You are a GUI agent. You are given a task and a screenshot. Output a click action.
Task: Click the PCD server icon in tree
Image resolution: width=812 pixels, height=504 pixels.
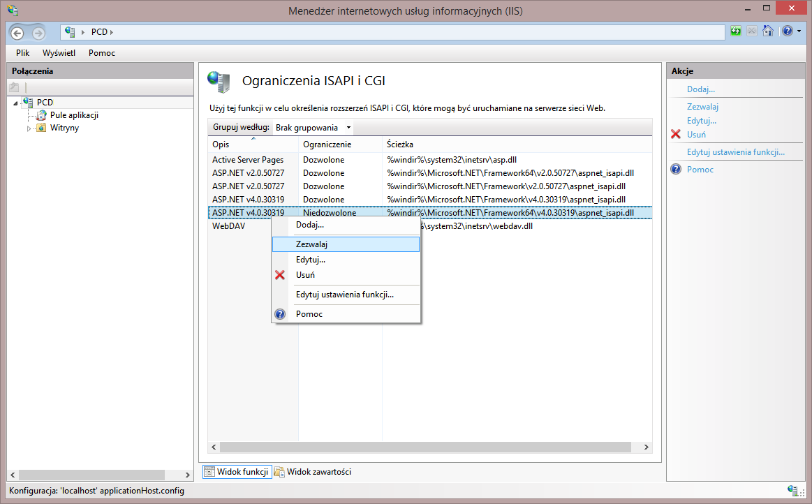click(x=29, y=102)
